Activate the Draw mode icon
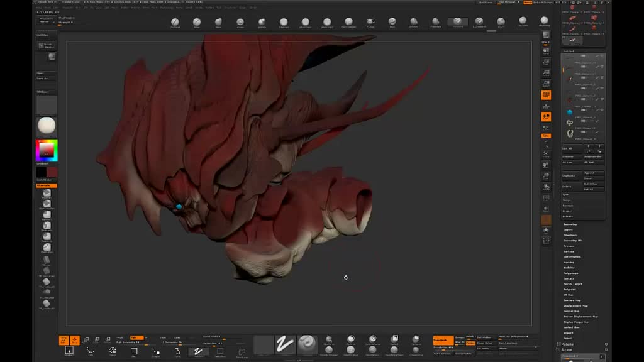Viewport: 644px width, 362px height. (x=74, y=340)
